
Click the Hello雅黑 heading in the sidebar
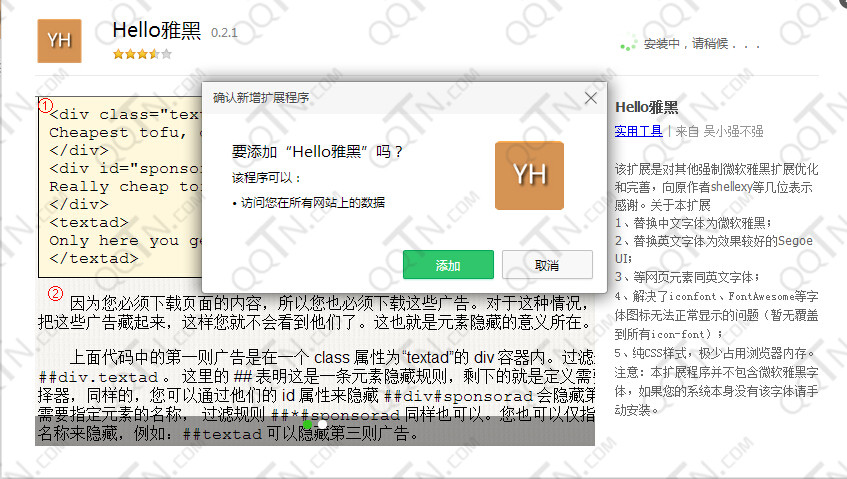tap(646, 107)
